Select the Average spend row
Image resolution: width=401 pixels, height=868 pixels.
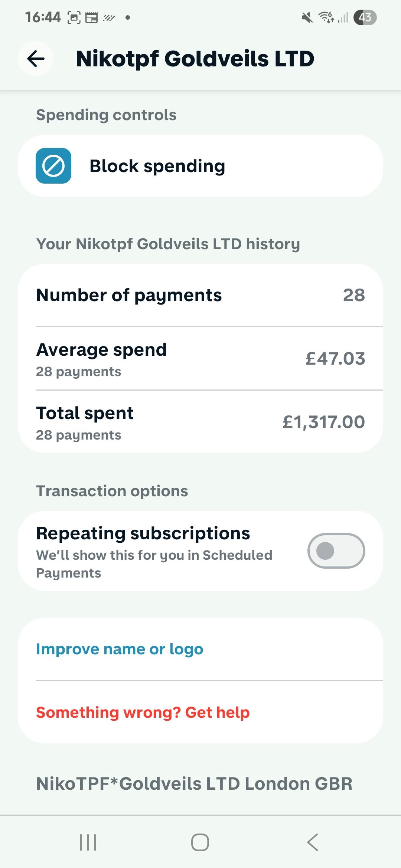coord(200,359)
